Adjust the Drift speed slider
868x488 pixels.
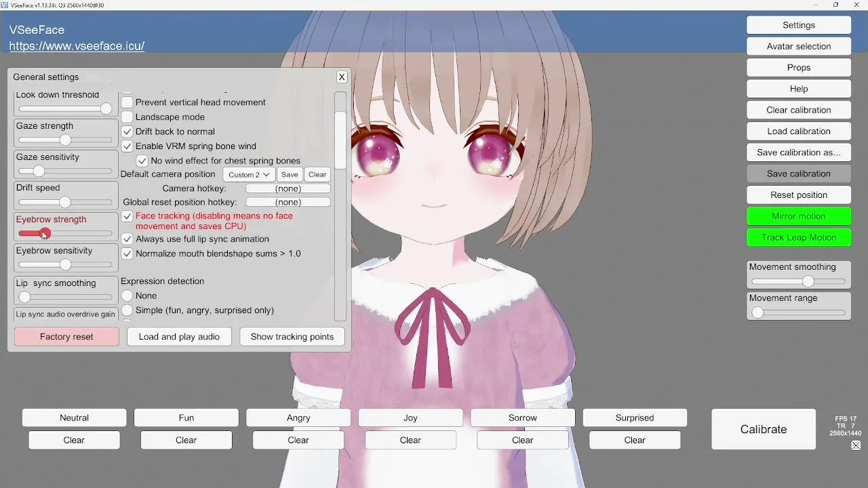click(65, 202)
